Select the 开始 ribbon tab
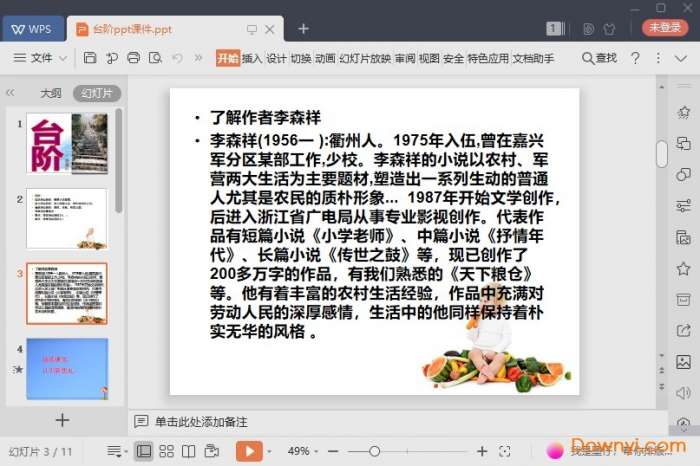The width and height of the screenshot is (700, 466). coord(228,58)
